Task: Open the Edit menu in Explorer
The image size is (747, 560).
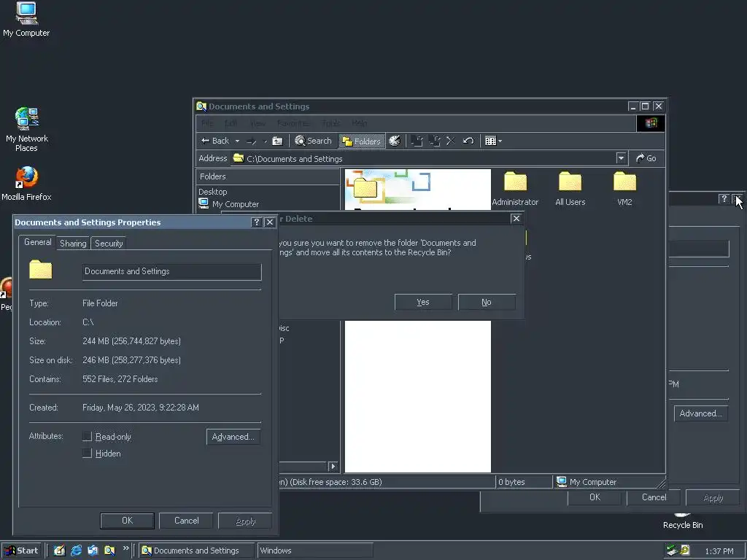Action: 231,123
